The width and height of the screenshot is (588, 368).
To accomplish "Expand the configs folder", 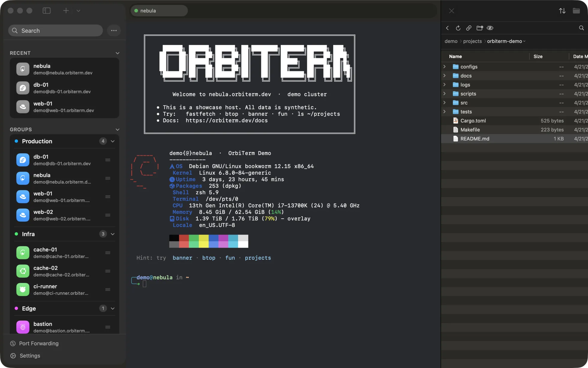I will point(445,67).
